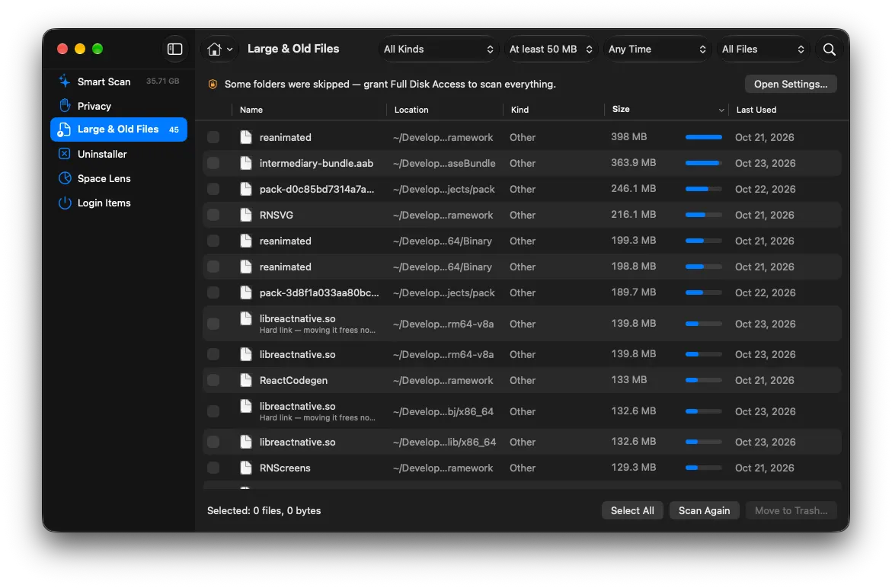Select checkbox for pack-3d8f1a033aa80bc
892x588 pixels.
pos(213,292)
